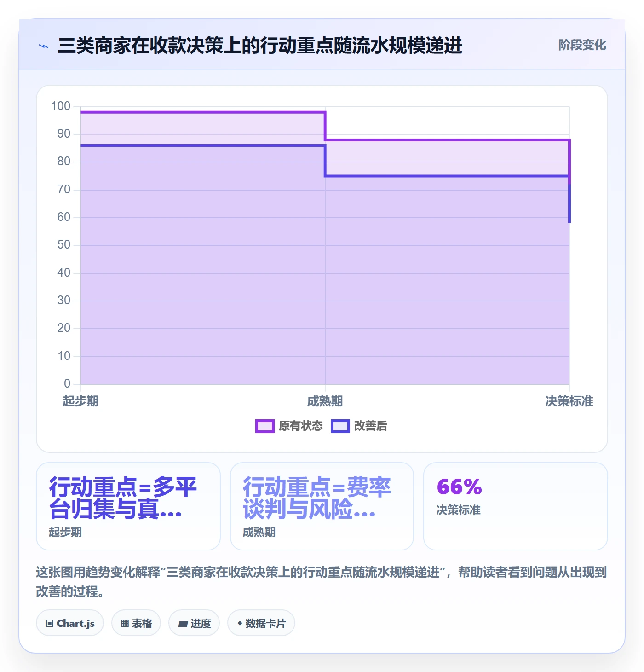Open the Chart.js tag chip

pyautogui.click(x=70, y=623)
